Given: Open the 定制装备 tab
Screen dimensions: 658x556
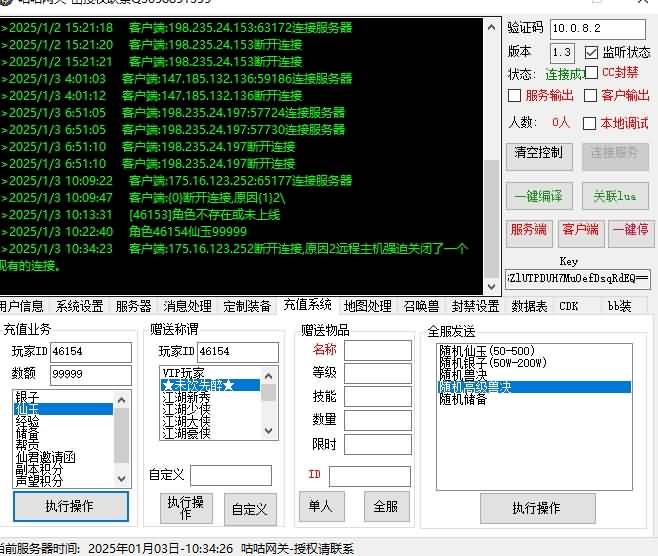Looking at the screenshot, I should (247, 306).
